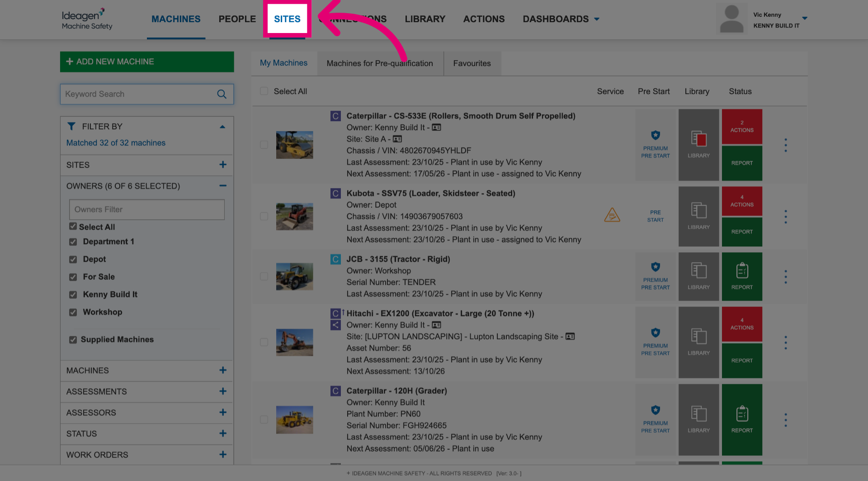
Task: Go to the PEOPLE tab
Action: (237, 19)
